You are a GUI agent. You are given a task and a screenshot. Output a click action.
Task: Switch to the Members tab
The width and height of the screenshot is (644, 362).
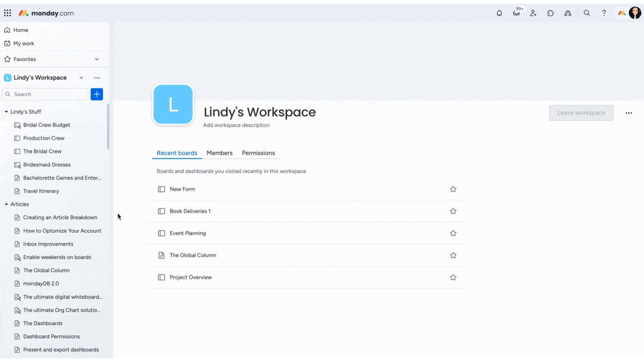pyautogui.click(x=219, y=153)
